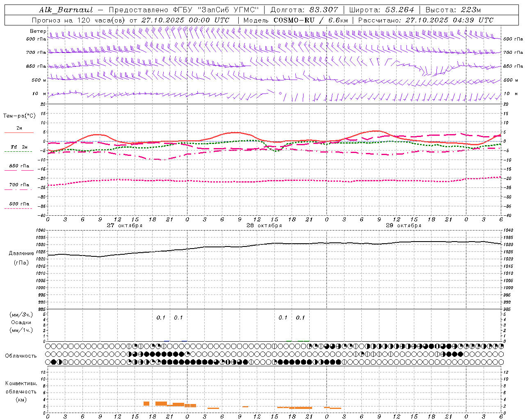The image size is (525, 420).
Task: Click the 'Конвективн.' convective cloud label
Action: tap(21, 383)
